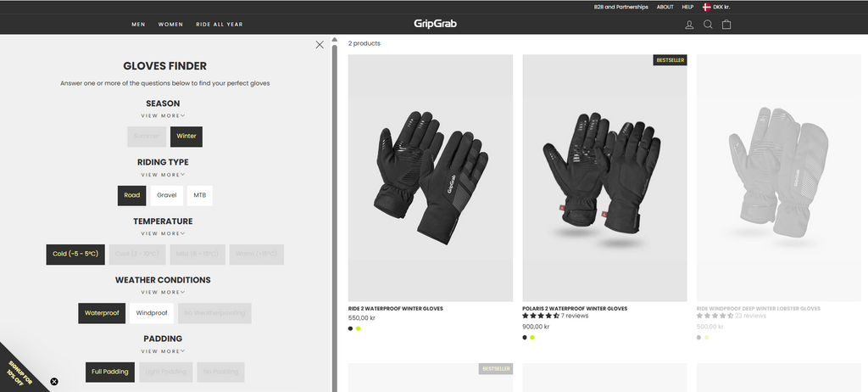Pick black color of Polaris 2 gloves
The image size is (868, 392).
[x=525, y=338]
